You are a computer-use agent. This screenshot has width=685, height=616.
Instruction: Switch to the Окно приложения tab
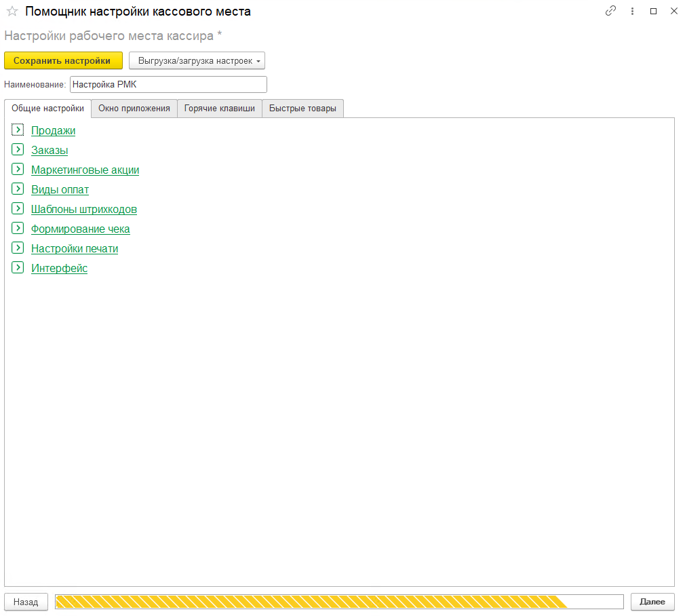(134, 109)
